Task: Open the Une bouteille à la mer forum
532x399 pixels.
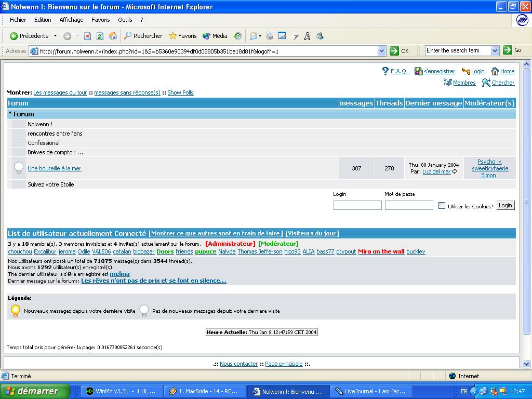Action: tap(54, 168)
